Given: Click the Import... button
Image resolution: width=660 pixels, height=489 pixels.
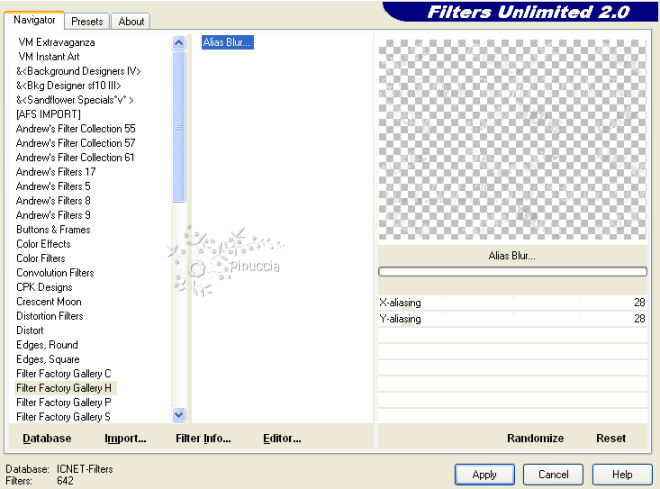Looking at the screenshot, I should tap(125, 438).
